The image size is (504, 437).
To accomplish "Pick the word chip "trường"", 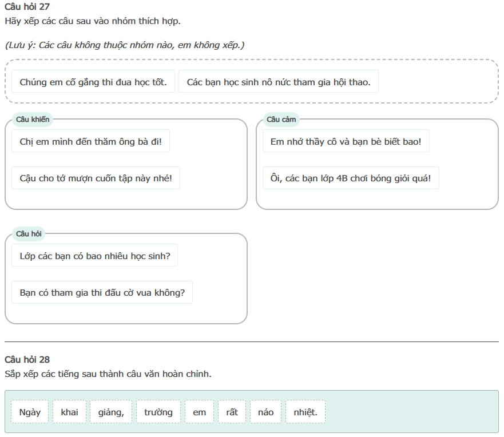I will coord(158,412).
